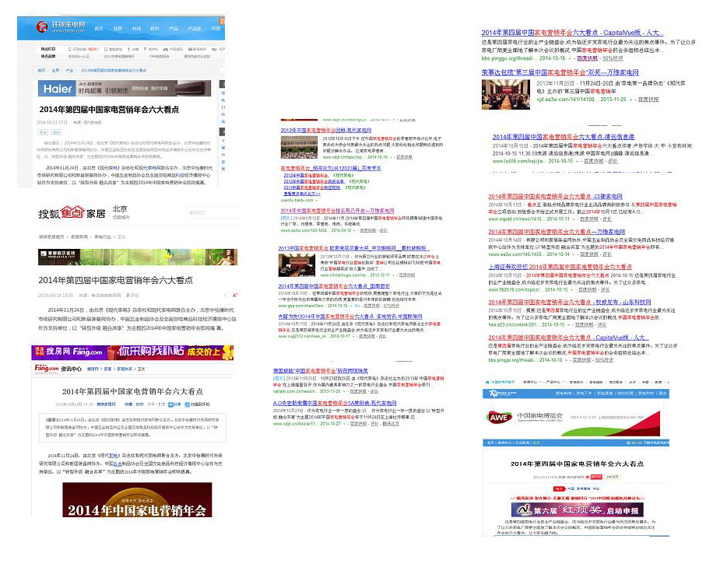
Task: Click the AWE 中国家电博览会 logo
Action: (525, 417)
